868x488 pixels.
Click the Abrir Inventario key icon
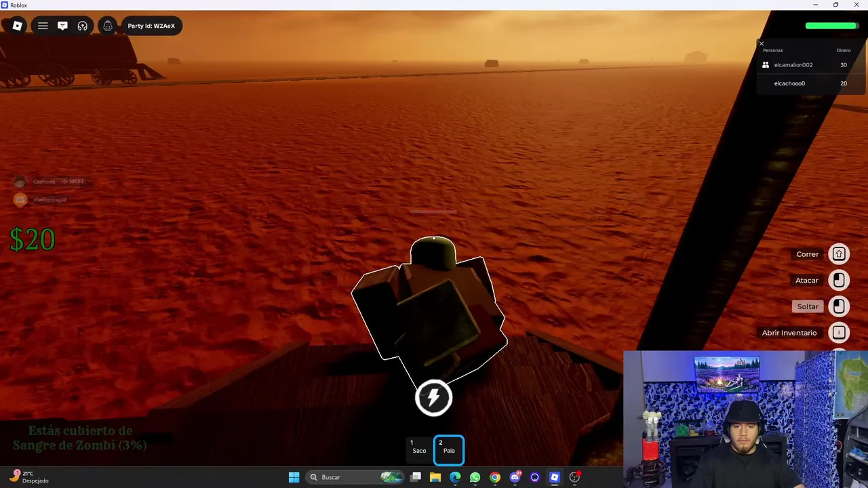coord(839,333)
